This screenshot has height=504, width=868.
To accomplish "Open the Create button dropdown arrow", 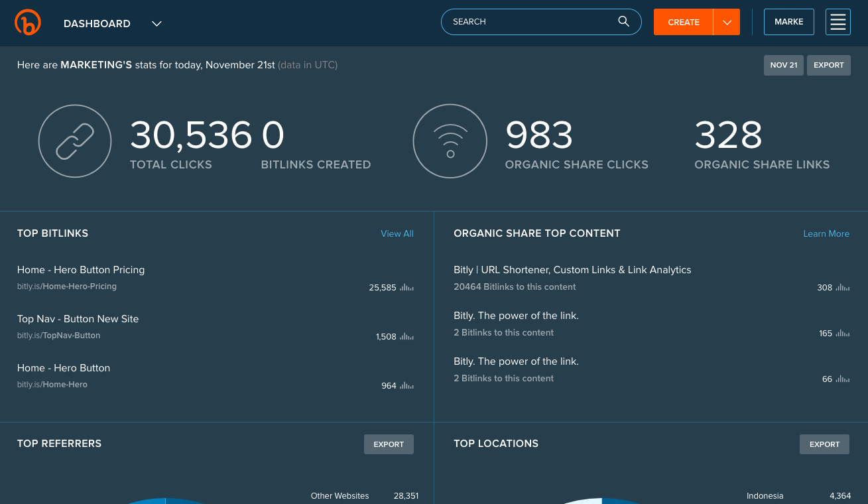I will [x=727, y=22].
